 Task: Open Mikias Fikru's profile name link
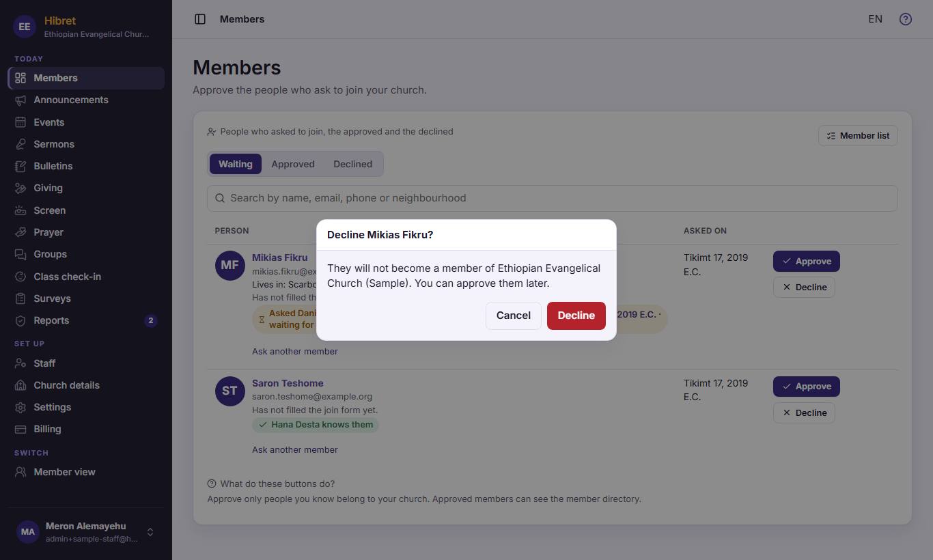tap(280, 257)
